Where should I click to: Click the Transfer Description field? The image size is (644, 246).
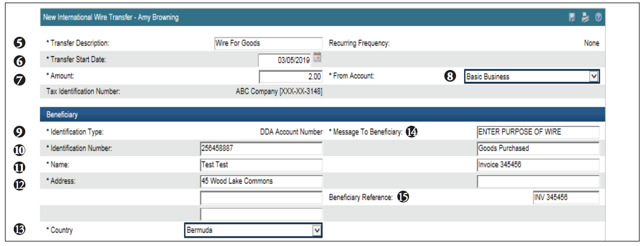coord(268,43)
